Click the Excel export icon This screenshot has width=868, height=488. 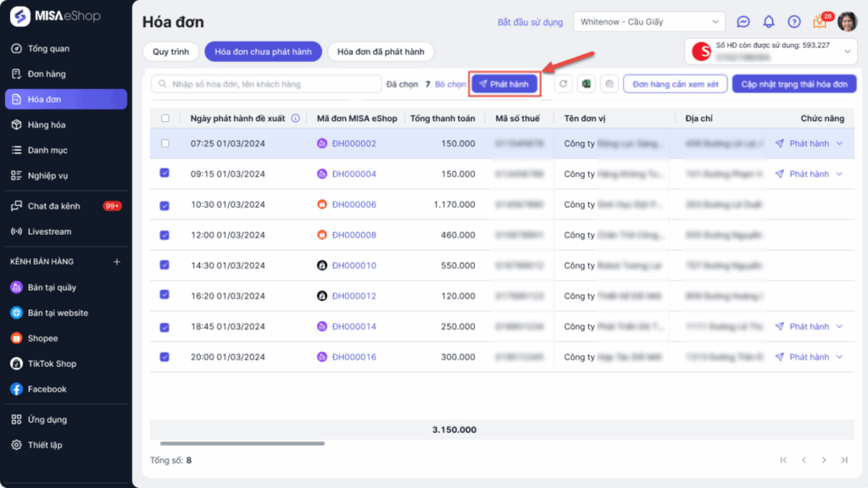point(587,84)
